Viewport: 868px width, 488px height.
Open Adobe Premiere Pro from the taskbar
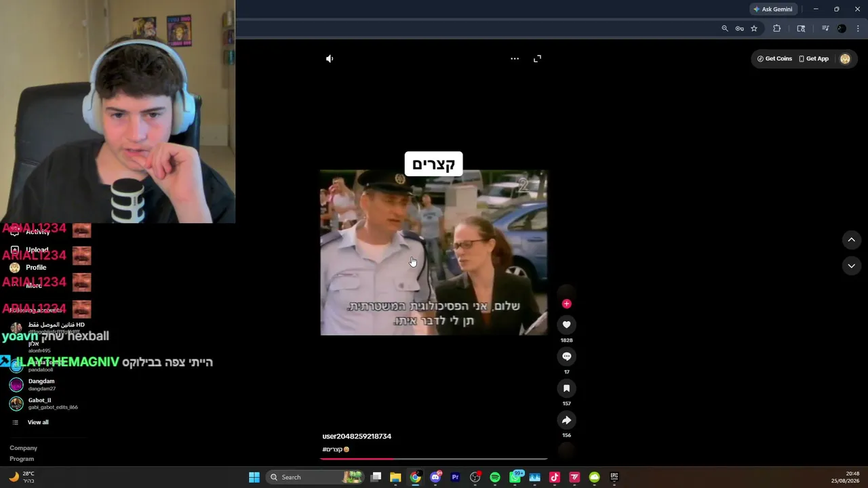coord(455,477)
